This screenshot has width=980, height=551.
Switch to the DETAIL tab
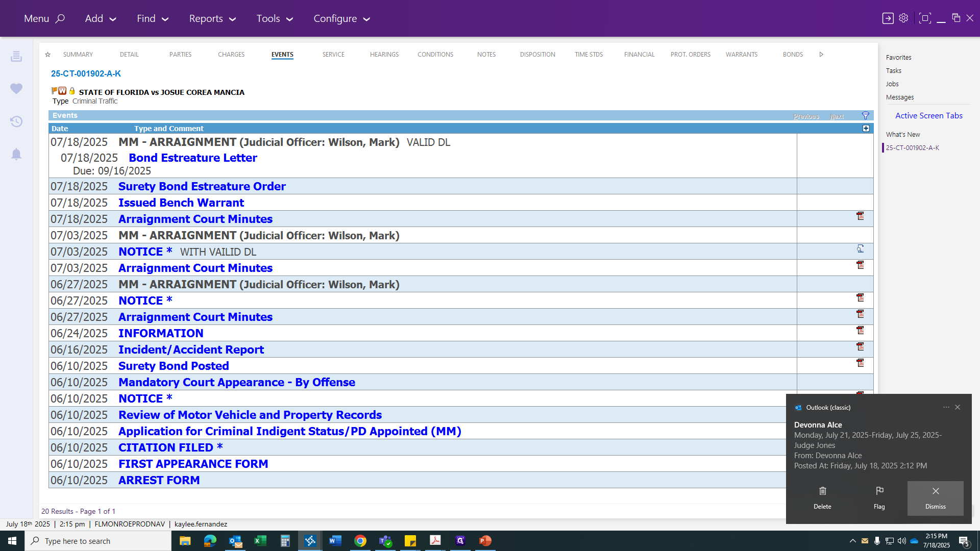129,55
